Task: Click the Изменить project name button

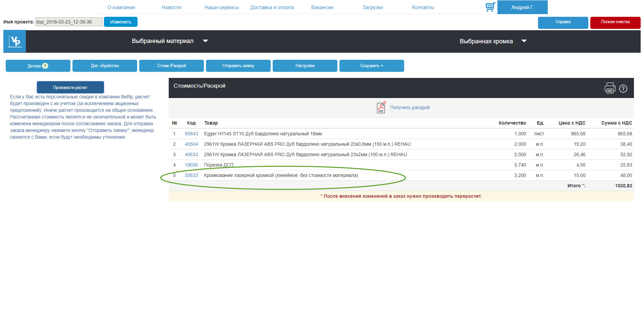Action: (x=121, y=22)
